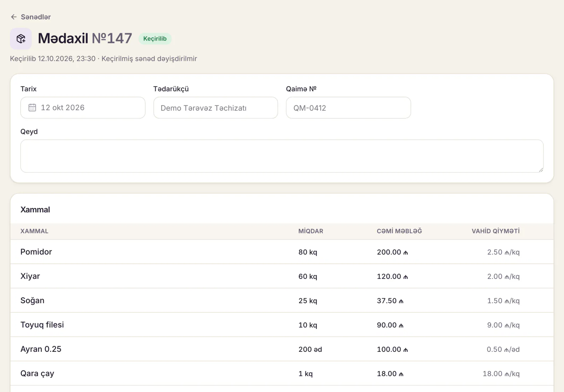Select the Soğan row name
The height and width of the screenshot is (392, 564).
pyautogui.click(x=32, y=300)
